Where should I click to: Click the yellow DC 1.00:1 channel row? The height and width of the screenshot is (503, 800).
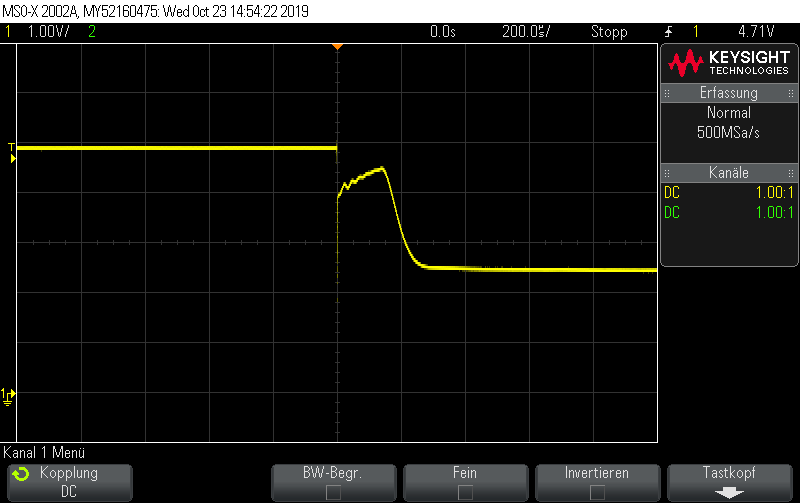pos(729,192)
